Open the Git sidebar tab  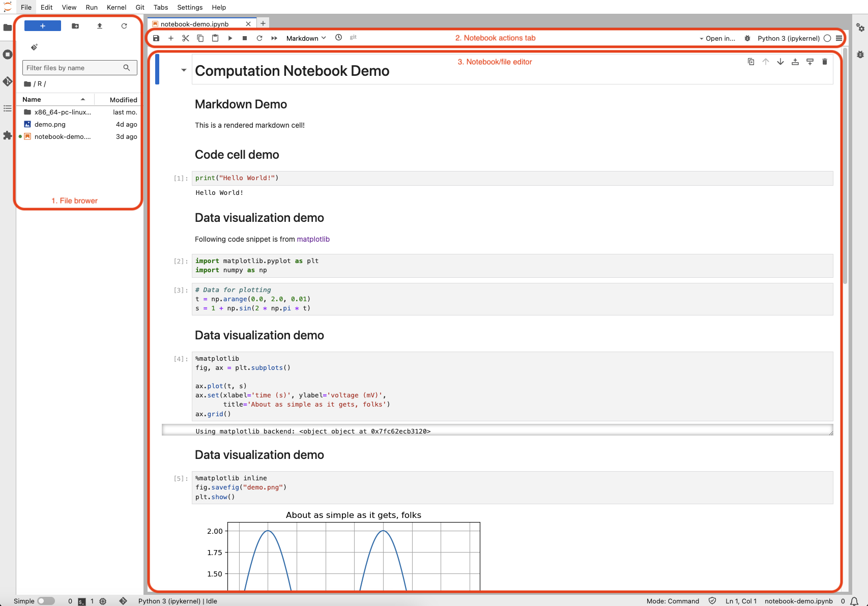(8, 81)
